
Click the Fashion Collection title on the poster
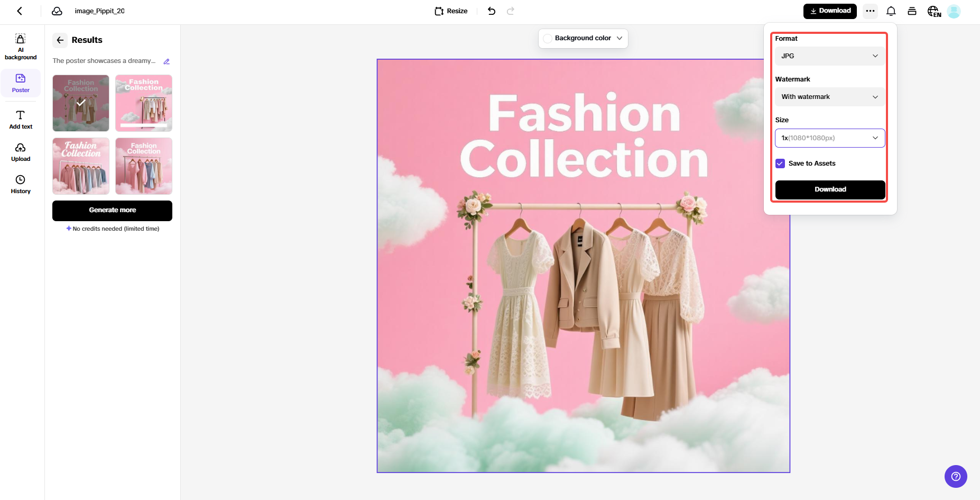[584, 135]
